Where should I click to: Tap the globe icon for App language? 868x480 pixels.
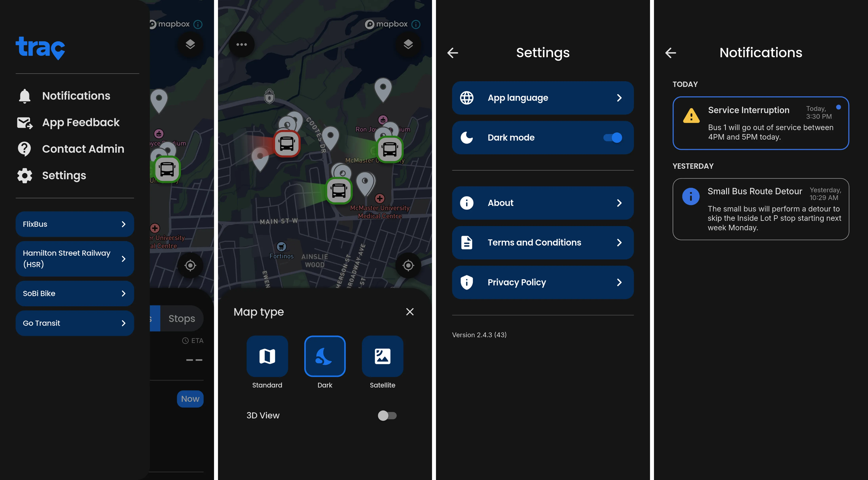tap(467, 98)
